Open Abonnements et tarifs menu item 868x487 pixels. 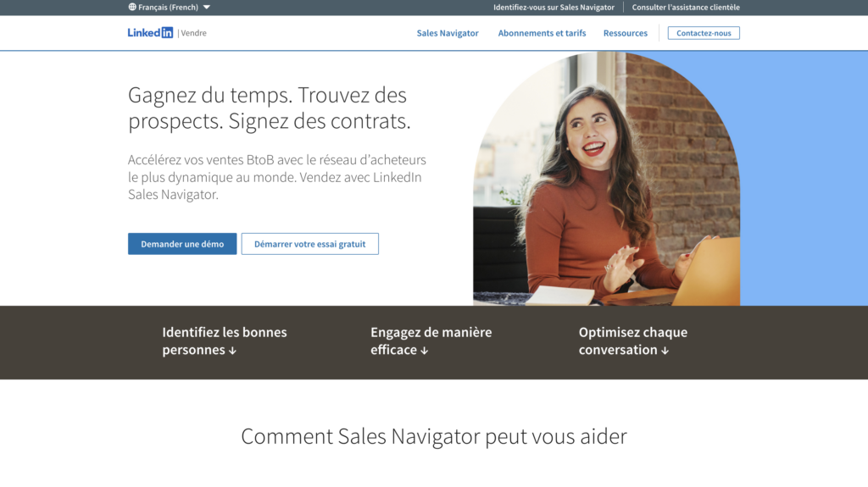(542, 33)
